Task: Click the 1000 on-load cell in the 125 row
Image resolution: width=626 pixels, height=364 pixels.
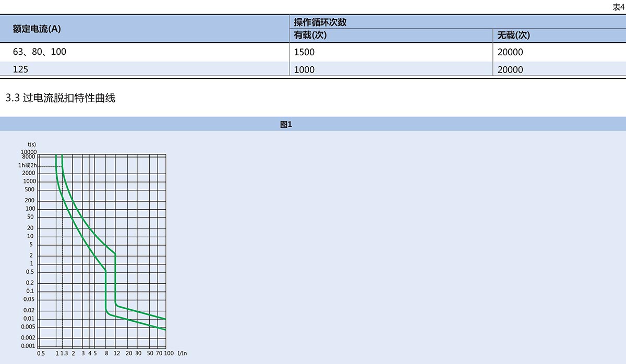Action: pyautogui.click(x=304, y=69)
